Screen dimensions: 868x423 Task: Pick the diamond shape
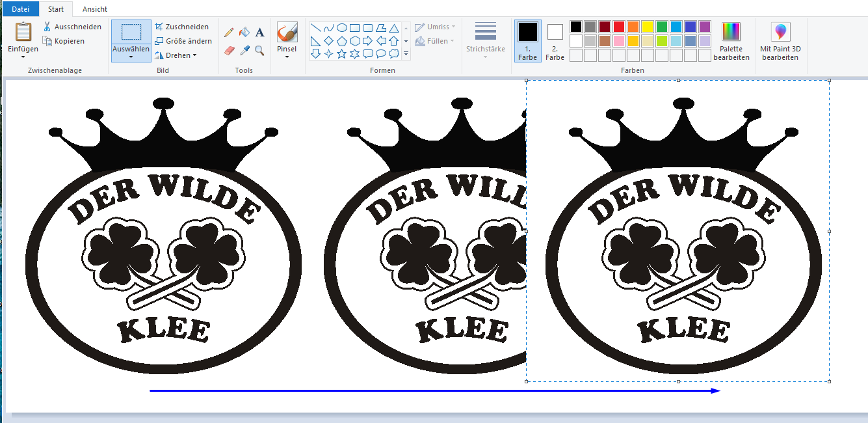(x=329, y=41)
